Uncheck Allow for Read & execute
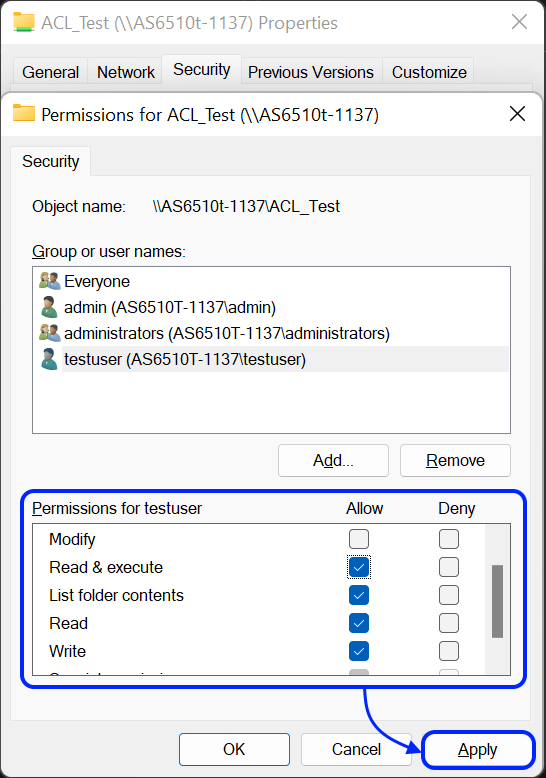546x778 pixels. click(x=359, y=567)
